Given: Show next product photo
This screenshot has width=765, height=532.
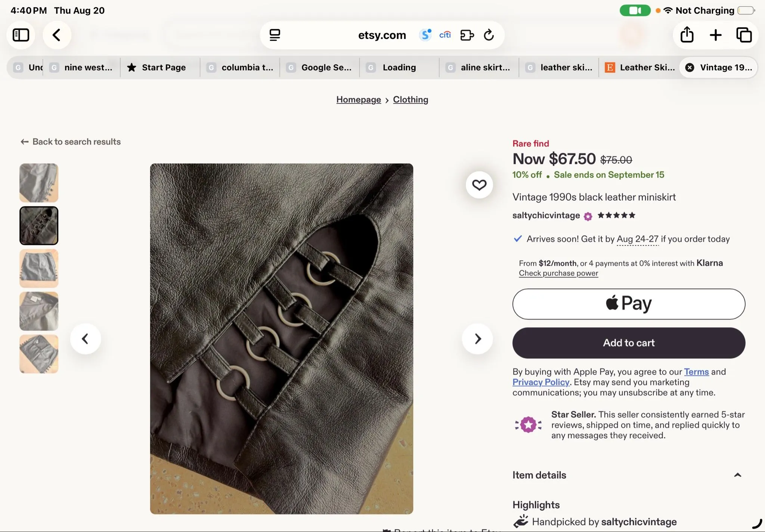Looking at the screenshot, I should pyautogui.click(x=477, y=339).
